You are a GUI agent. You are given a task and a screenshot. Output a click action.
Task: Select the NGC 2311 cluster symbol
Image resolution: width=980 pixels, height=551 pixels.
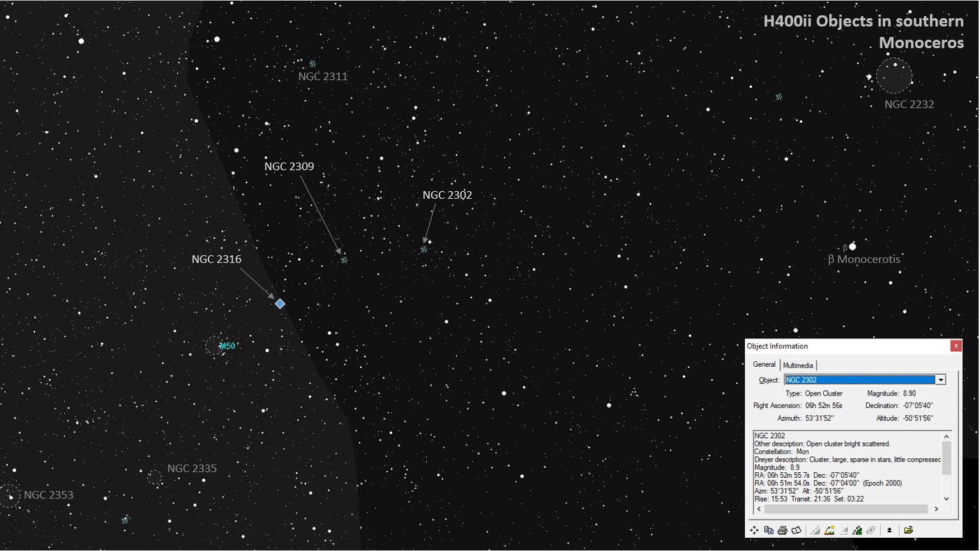point(312,63)
